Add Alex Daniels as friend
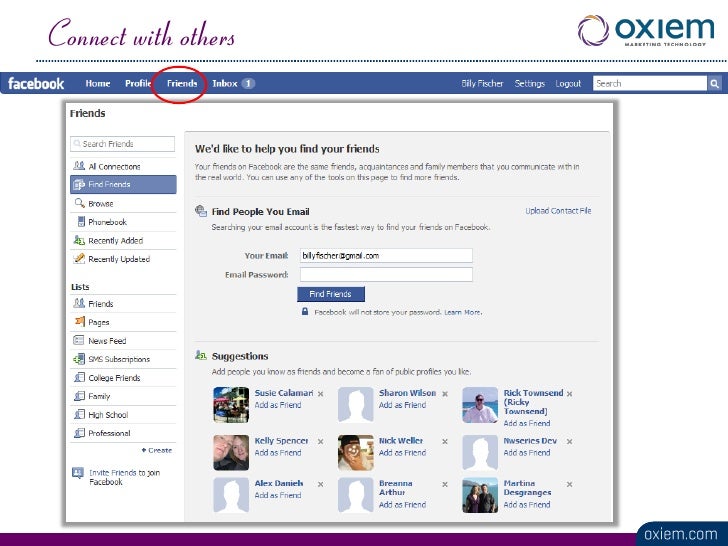 (x=278, y=495)
